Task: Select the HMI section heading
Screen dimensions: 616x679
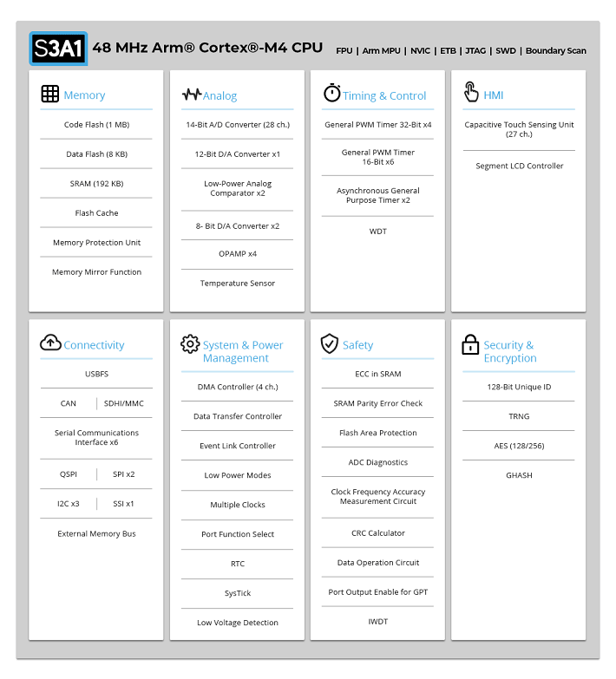Action: click(x=494, y=95)
